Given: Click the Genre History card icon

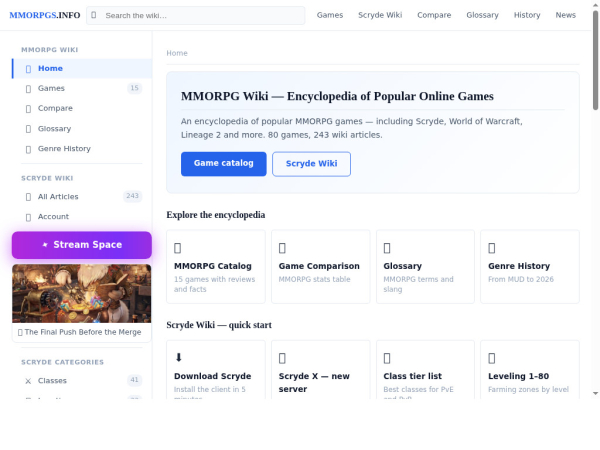Looking at the screenshot, I should (x=492, y=248).
